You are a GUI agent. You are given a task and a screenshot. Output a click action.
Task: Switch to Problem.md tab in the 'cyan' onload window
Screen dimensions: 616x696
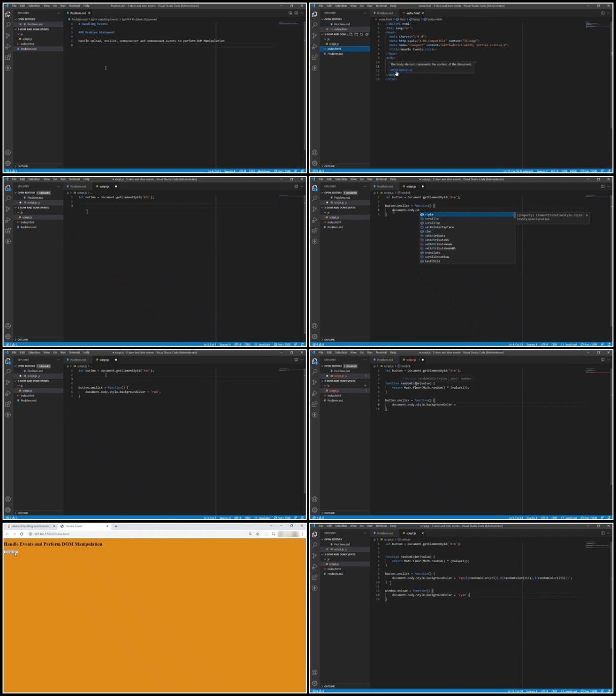coord(385,533)
